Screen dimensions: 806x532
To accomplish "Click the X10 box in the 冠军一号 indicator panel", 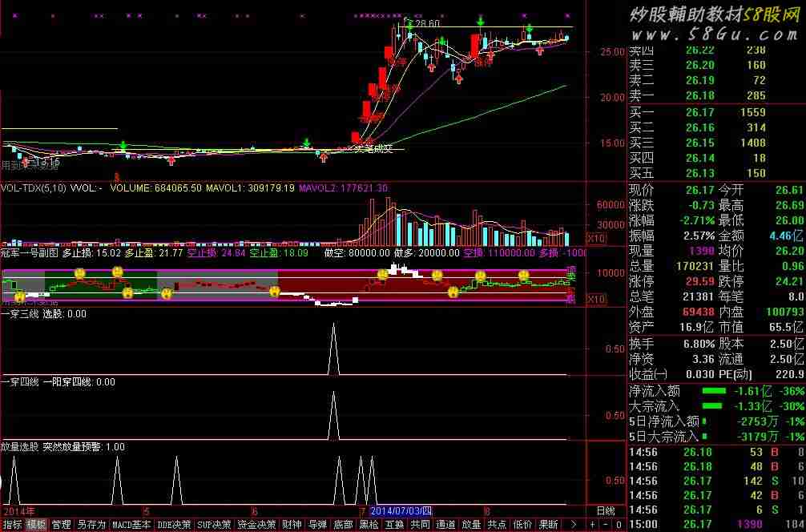I will [x=595, y=300].
